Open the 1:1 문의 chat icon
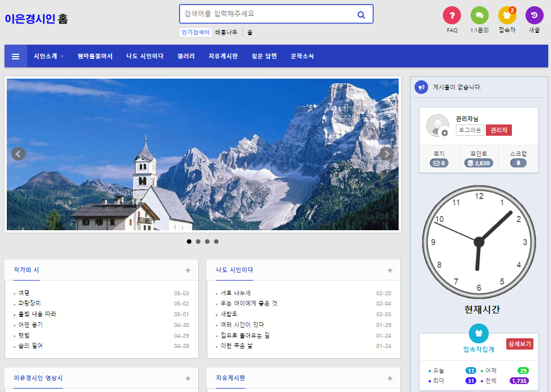Image resolution: width=551 pixels, height=392 pixels. click(x=479, y=15)
